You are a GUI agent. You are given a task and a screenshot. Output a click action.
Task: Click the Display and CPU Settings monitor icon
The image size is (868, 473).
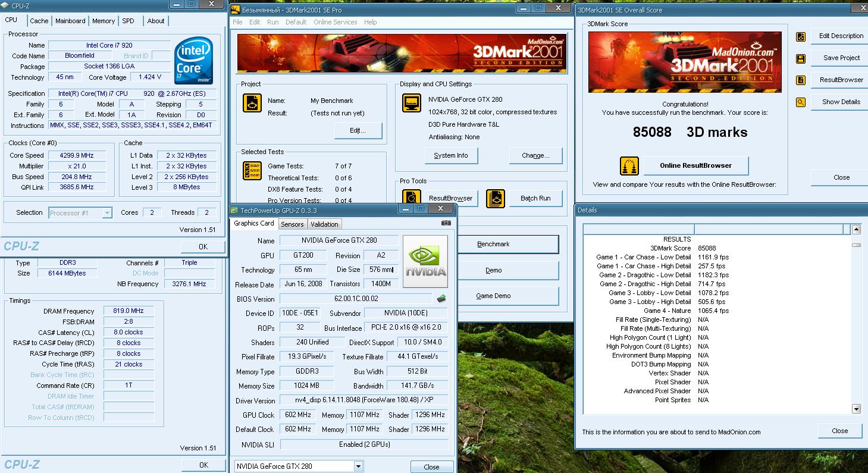tap(412, 103)
